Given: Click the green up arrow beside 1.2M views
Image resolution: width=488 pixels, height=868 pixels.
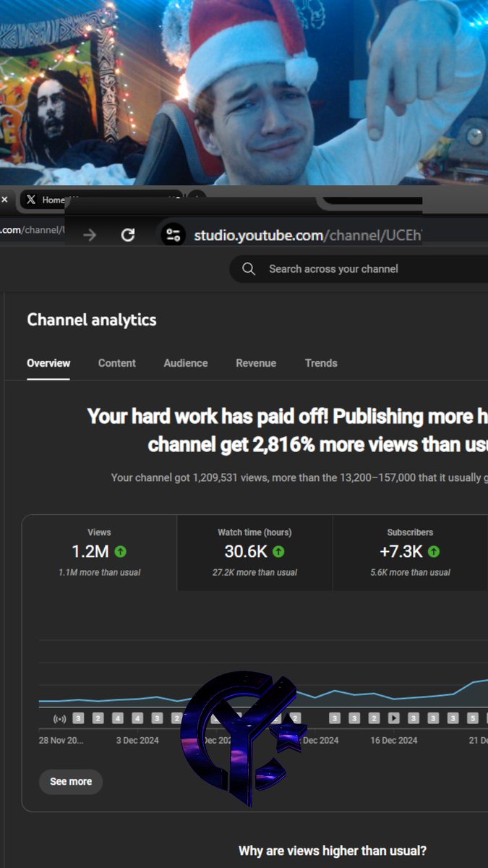Looking at the screenshot, I should click(121, 552).
